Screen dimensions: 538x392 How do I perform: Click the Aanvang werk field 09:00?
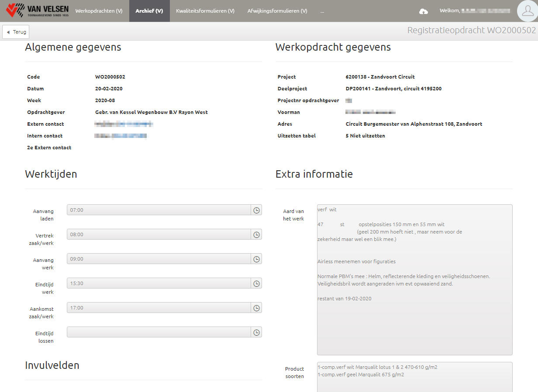point(159,259)
